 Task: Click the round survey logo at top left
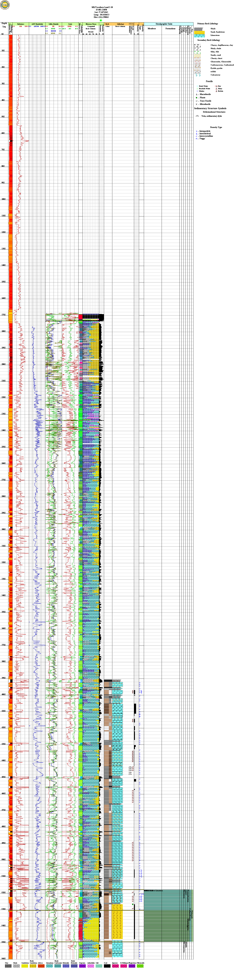(x=5, y=5)
